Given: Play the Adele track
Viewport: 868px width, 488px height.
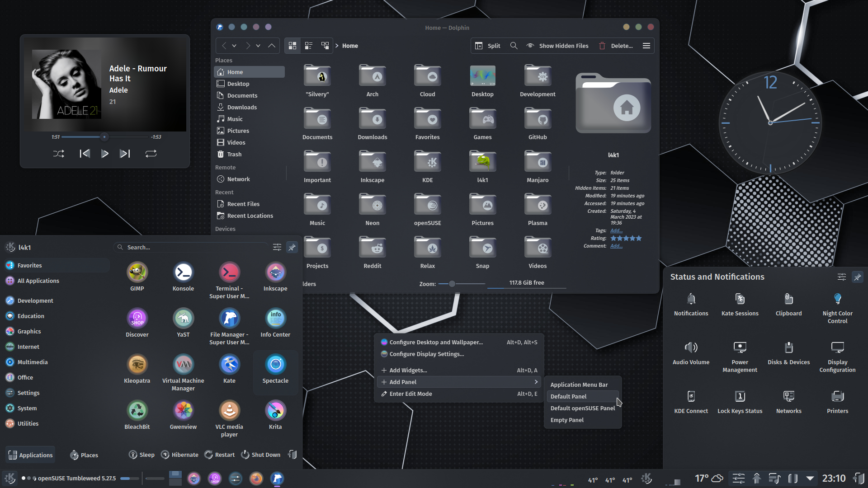Looking at the screenshot, I should (x=105, y=154).
